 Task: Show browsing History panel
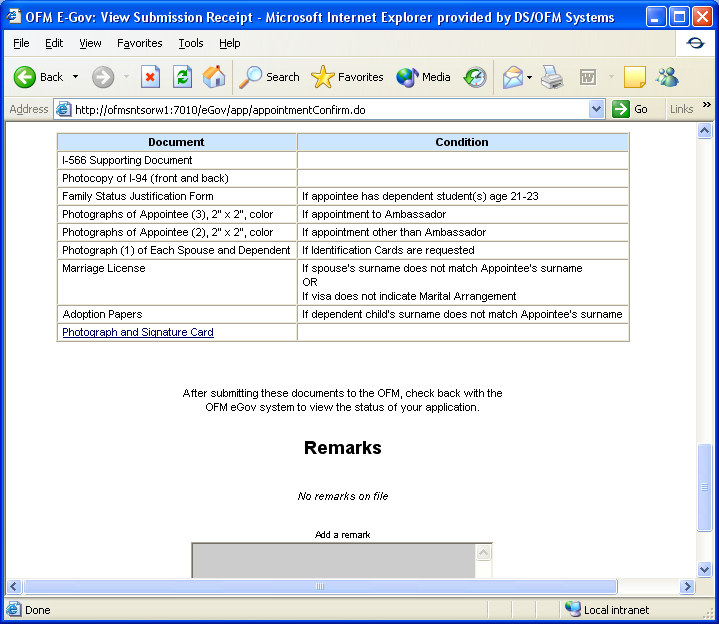[475, 77]
